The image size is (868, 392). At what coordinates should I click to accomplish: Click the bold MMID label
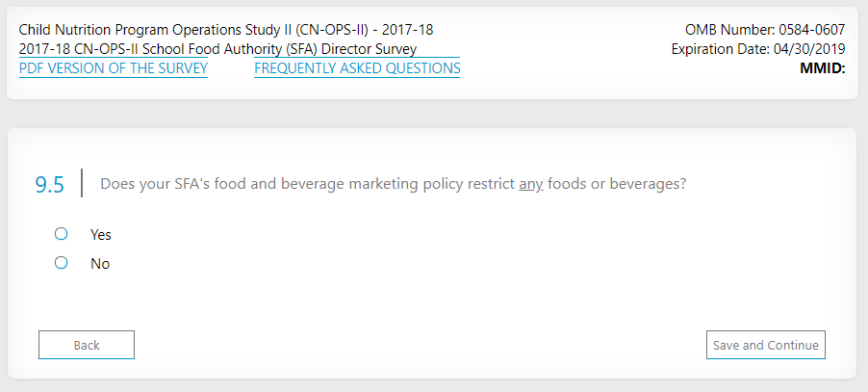pos(822,68)
